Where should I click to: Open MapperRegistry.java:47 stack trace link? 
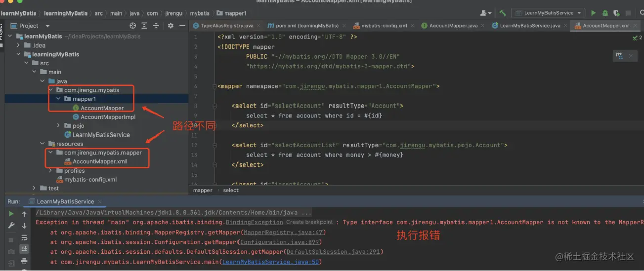pyautogui.click(x=283, y=232)
